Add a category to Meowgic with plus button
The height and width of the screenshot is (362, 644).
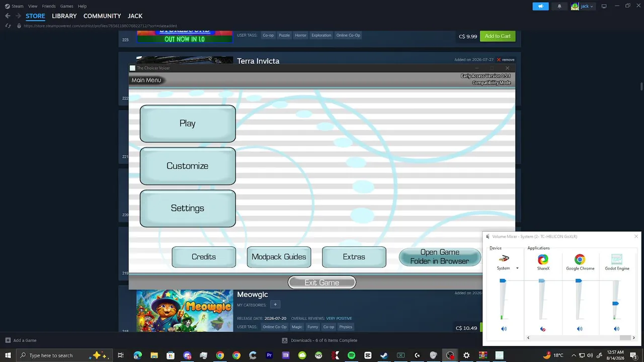pos(275,305)
